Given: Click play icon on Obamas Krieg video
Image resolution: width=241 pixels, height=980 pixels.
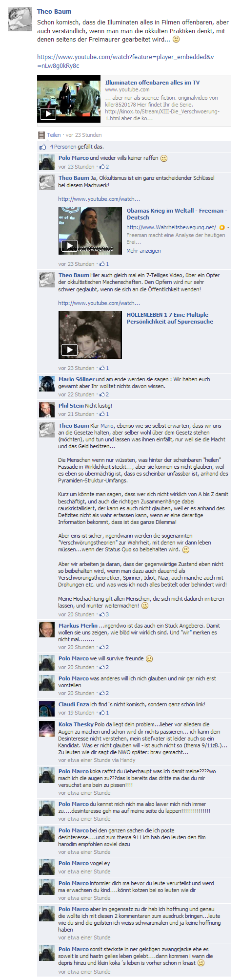Looking at the screenshot, I should pyautogui.click(x=69, y=246).
